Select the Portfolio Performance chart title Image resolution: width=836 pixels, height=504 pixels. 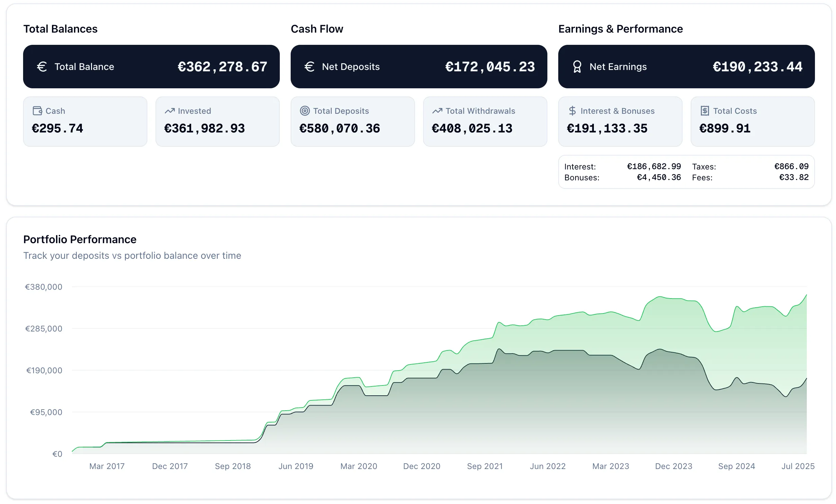pyautogui.click(x=79, y=239)
